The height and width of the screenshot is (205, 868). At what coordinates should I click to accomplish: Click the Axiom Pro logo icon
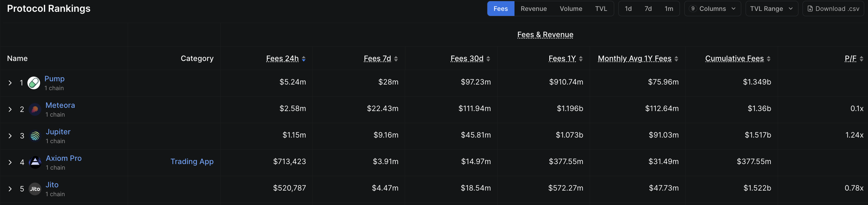(x=35, y=163)
